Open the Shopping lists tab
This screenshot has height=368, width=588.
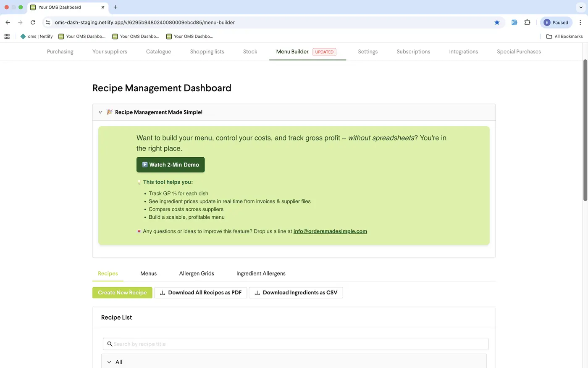207,52
